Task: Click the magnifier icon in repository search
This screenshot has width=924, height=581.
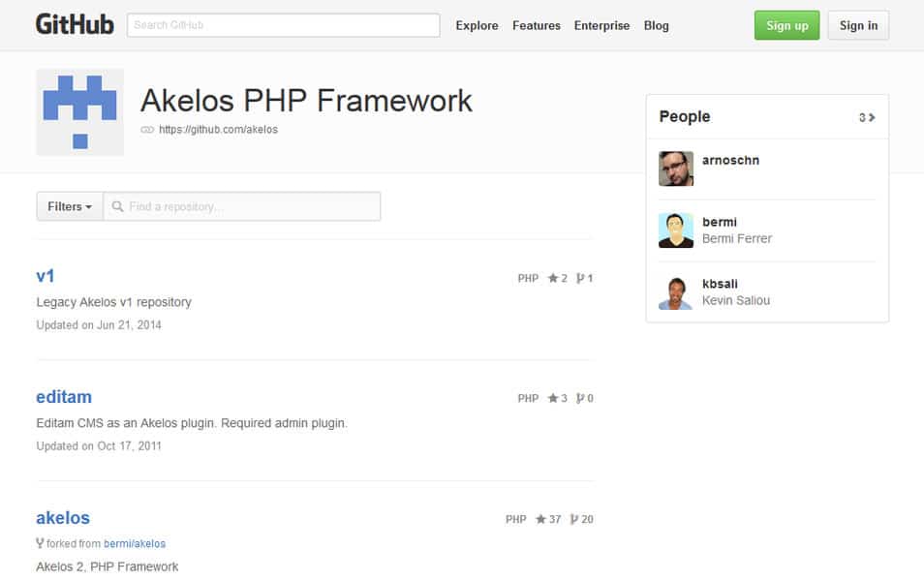Action: 117,206
